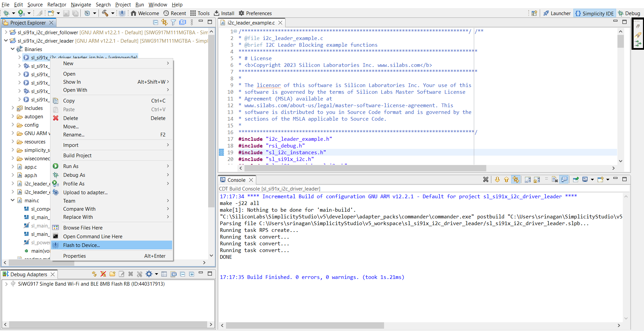Click the hammer Build icon in toolbar
This screenshot has width=644, height=331.
click(105, 13)
